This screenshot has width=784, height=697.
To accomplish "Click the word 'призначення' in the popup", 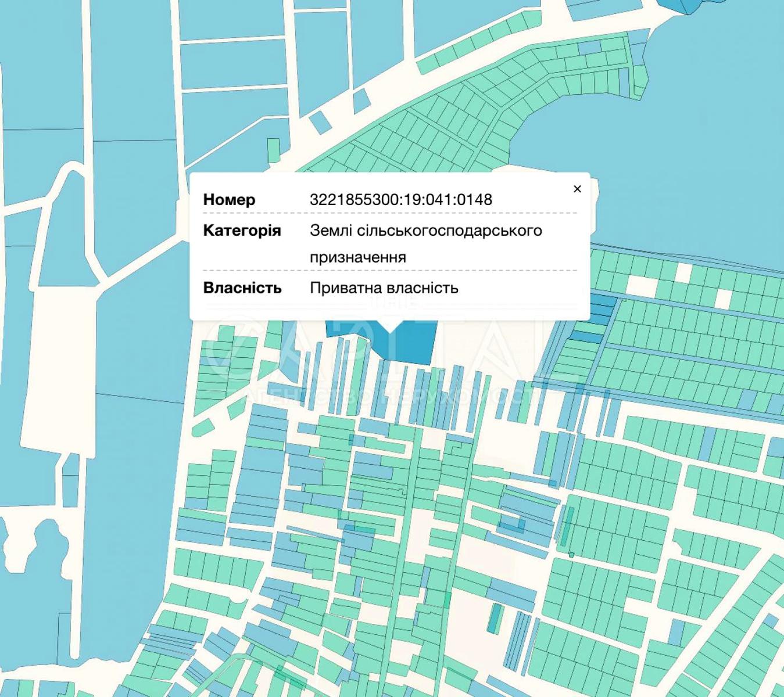I will pyautogui.click(x=357, y=257).
